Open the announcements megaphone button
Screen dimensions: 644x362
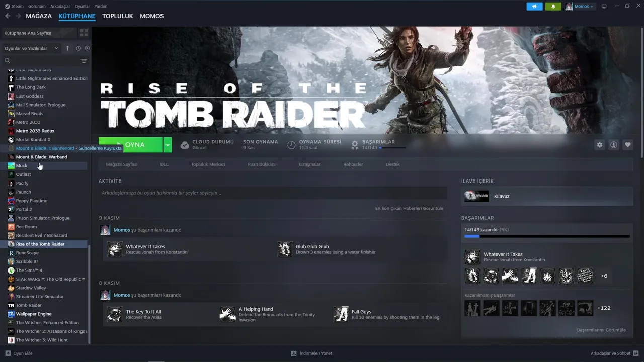tap(534, 6)
